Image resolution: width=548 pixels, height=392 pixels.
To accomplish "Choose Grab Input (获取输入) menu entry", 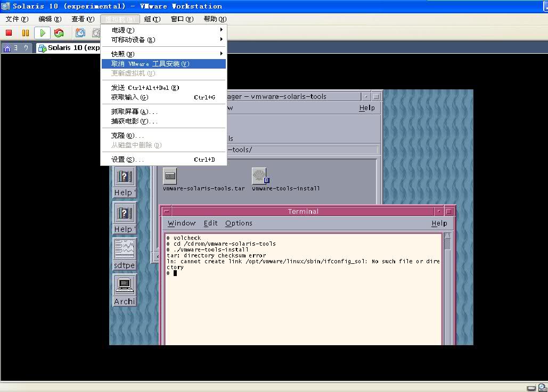I will point(163,97).
